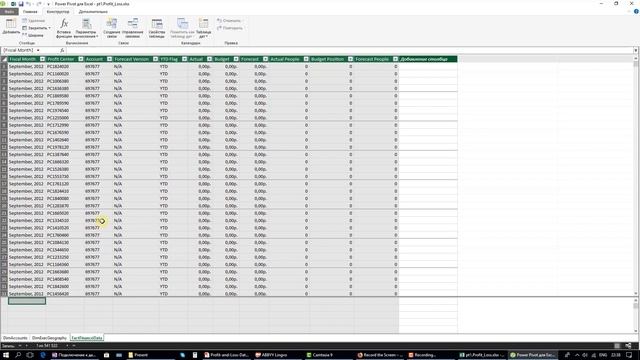This screenshot has width=640, height=360.
Task: Open the File menu tab
Action: 9,11
